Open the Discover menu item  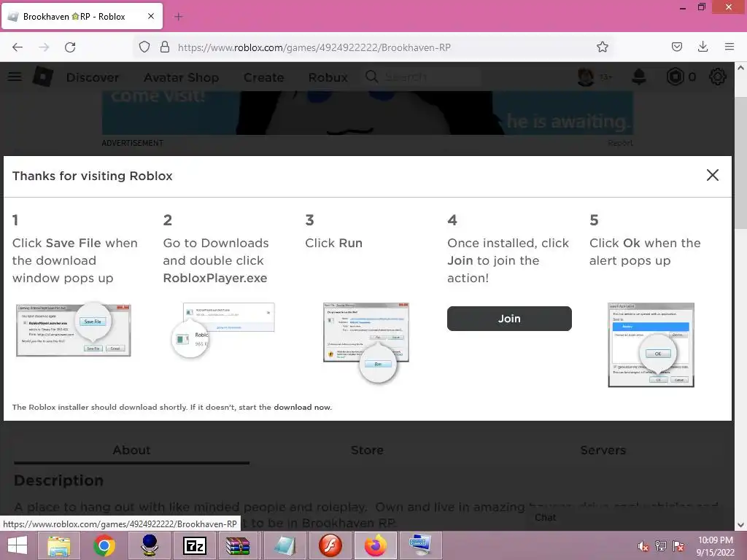[x=93, y=77]
